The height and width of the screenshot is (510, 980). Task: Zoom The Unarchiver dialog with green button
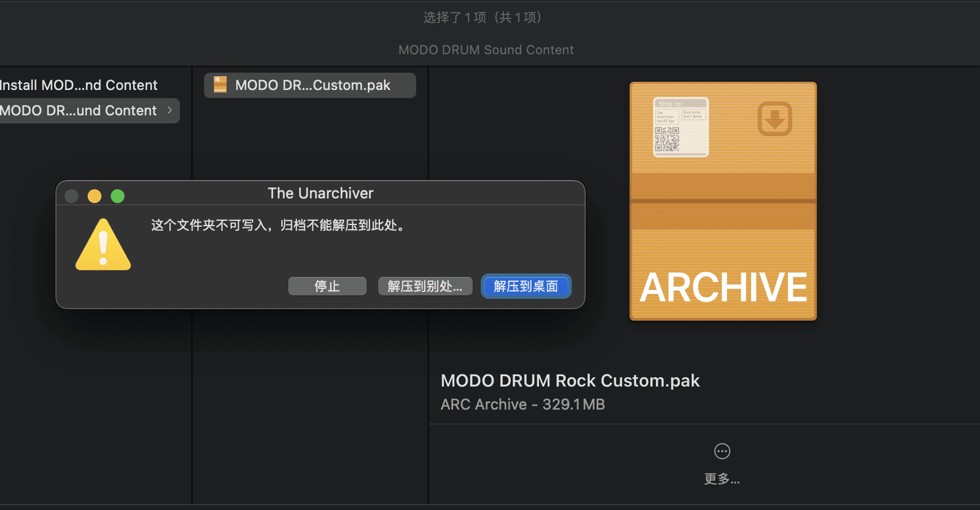118,196
